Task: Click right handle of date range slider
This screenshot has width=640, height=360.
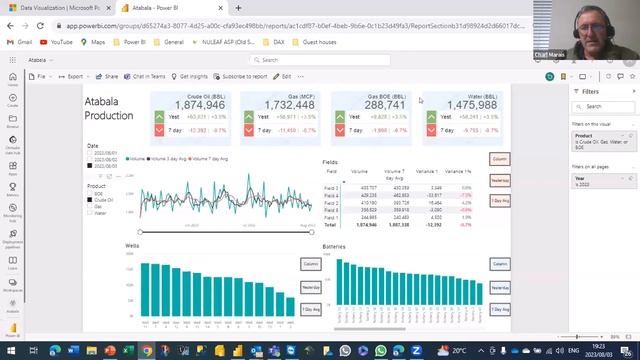Action: click(x=311, y=232)
